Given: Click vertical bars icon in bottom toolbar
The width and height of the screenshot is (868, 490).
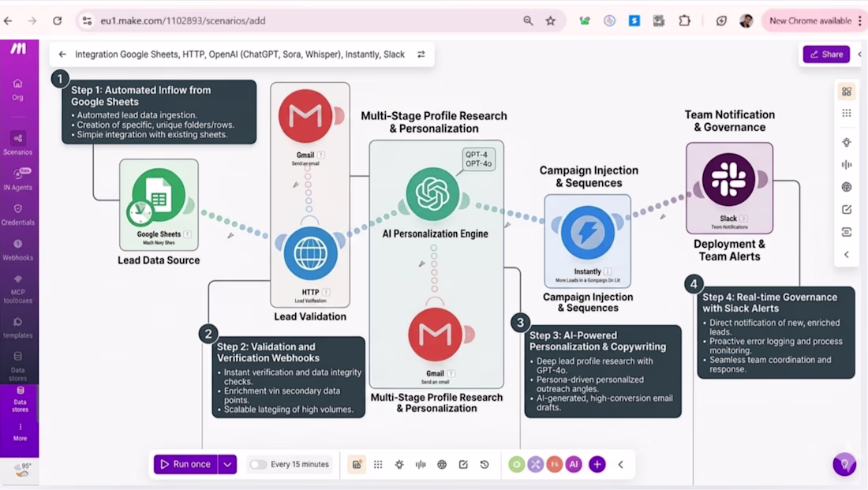Looking at the screenshot, I should (x=421, y=465).
